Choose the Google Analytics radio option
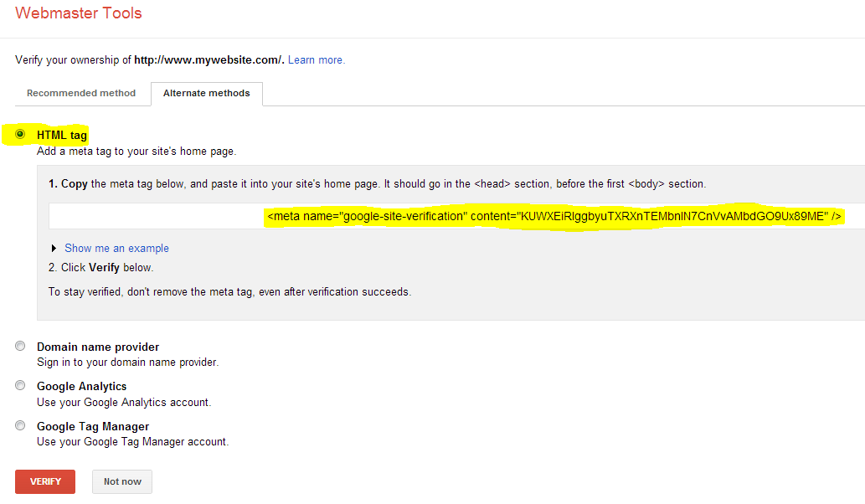The width and height of the screenshot is (865, 504). (20, 385)
